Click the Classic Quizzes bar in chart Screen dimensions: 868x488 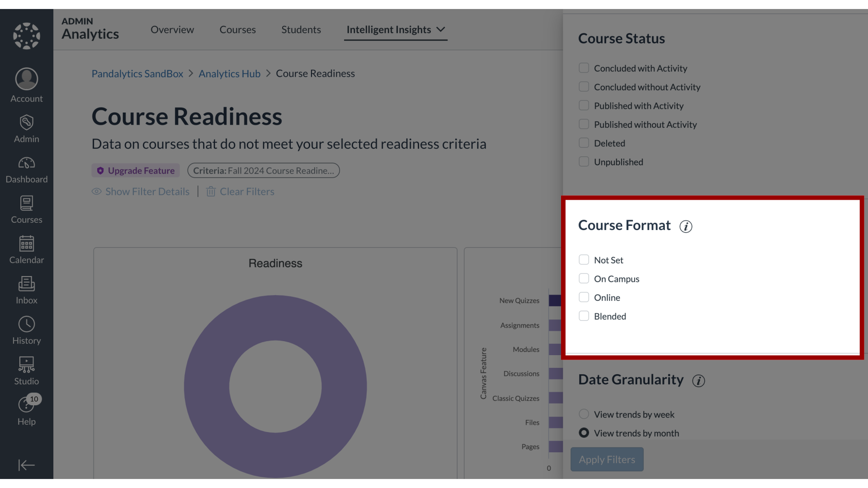(x=556, y=398)
